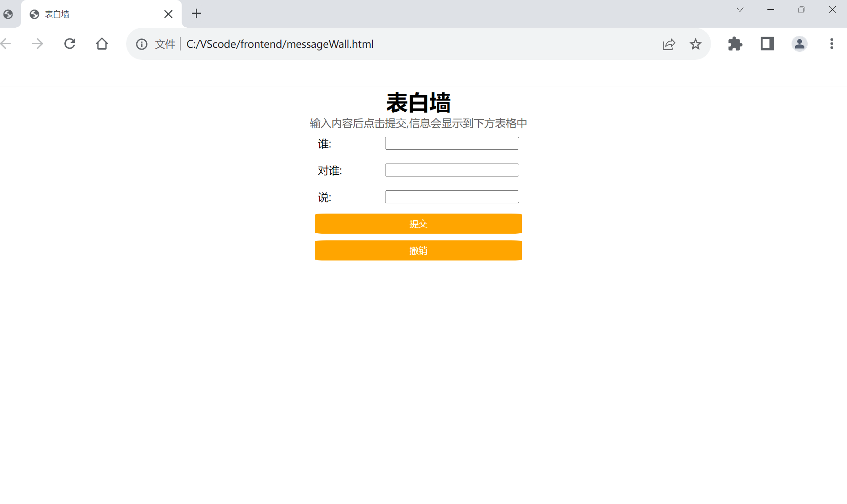Click the 撤销 undo button

tap(419, 251)
